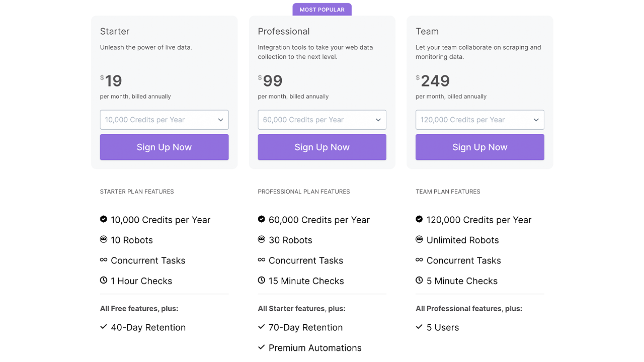
Task: Click the verified badge icon beside 10,000 Credits
Action: [104, 219]
